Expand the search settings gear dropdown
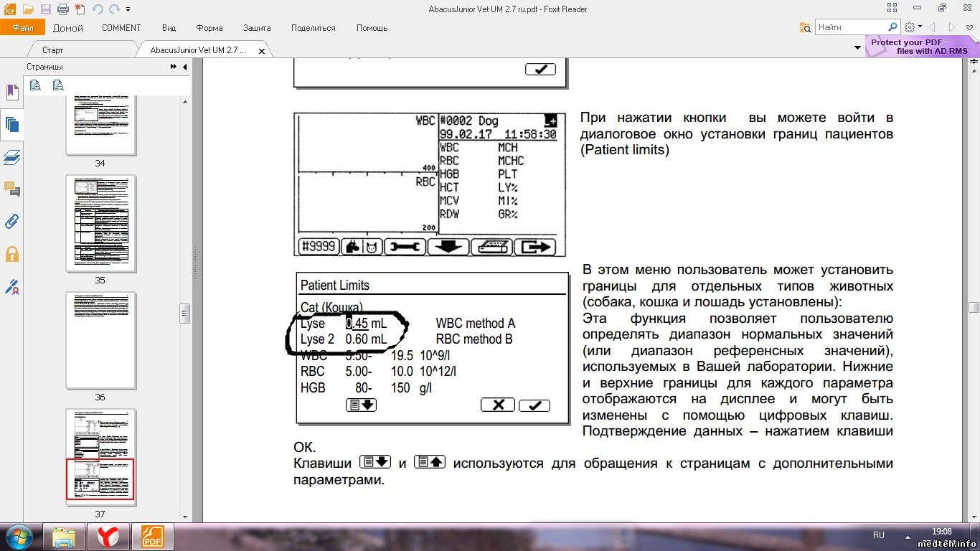The image size is (980, 551). 913,27
